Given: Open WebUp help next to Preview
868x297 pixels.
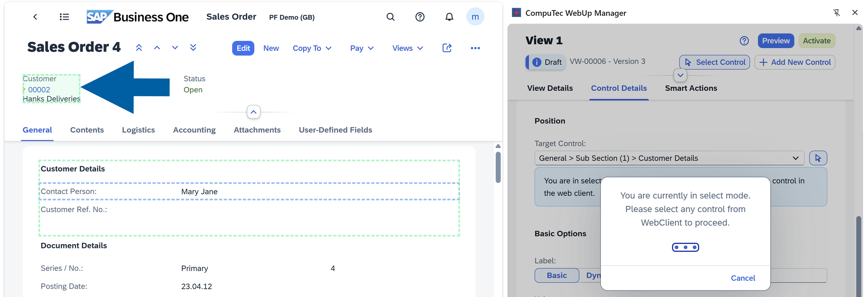Looking at the screenshot, I should 744,41.
